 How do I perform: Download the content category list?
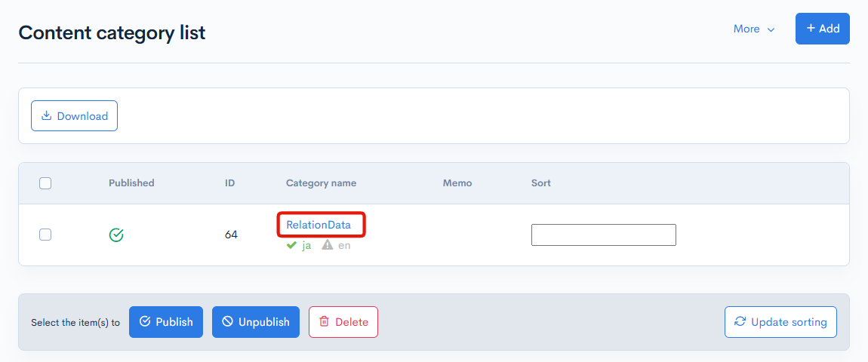point(74,116)
